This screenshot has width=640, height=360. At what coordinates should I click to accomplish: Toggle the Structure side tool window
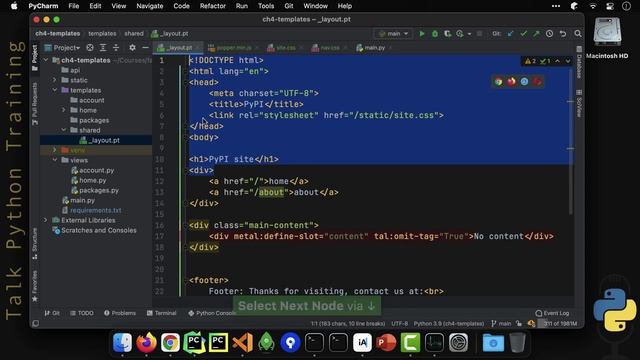click(35, 244)
